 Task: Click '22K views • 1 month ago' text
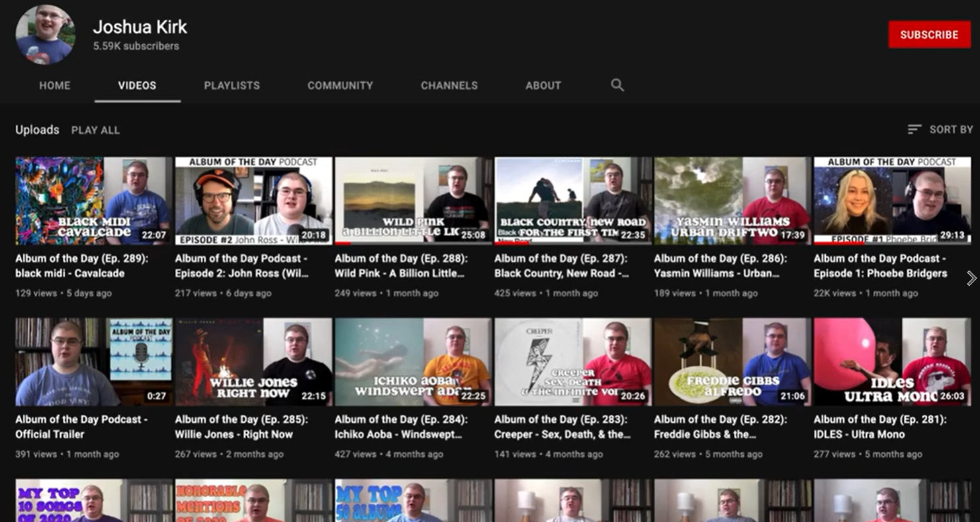click(866, 293)
